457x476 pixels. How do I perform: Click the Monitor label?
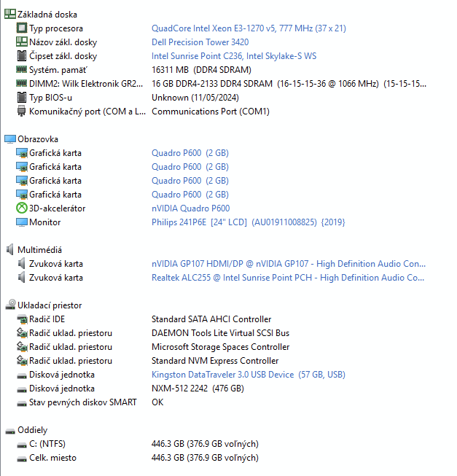pos(44,222)
